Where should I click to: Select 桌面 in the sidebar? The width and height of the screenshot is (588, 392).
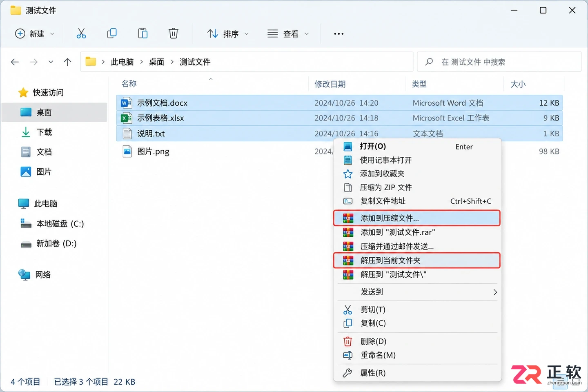click(54, 112)
